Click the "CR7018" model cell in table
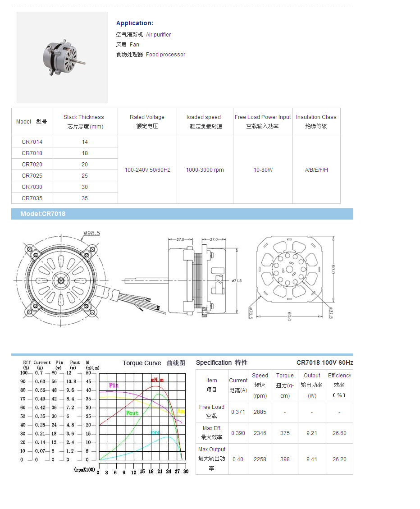Image resolution: width=420 pixels, height=509 pixels. pyautogui.click(x=32, y=153)
